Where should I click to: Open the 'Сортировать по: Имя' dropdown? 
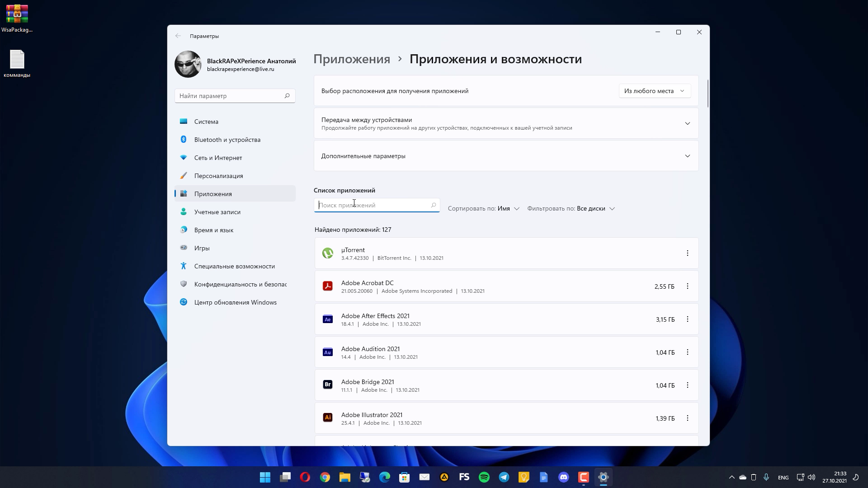pyautogui.click(x=483, y=208)
